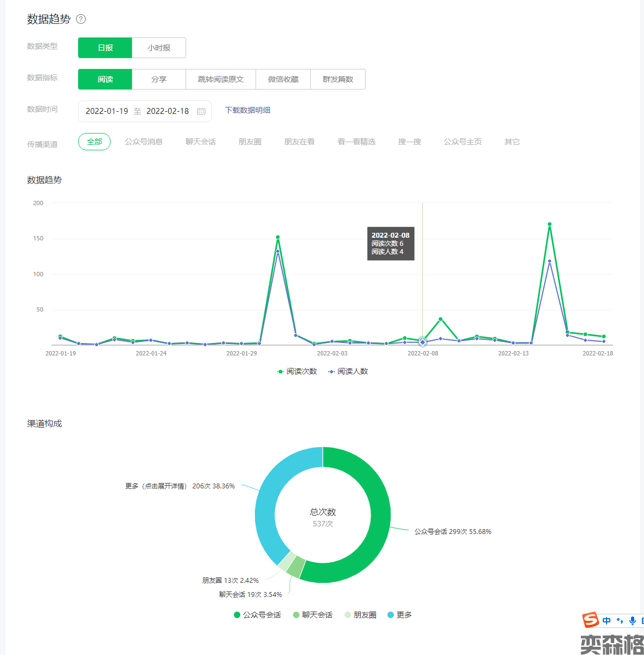Toggle 阅读次数 series in chart legend

[297, 371]
